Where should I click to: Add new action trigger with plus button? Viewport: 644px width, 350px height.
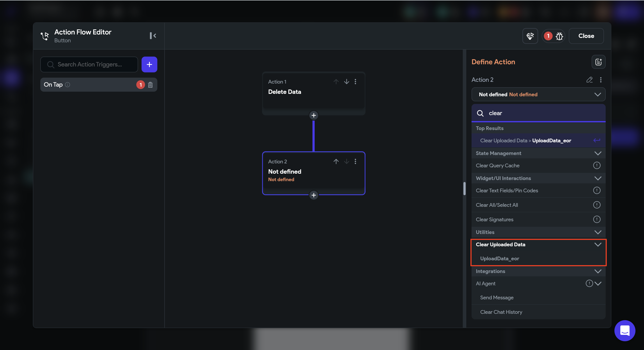(149, 64)
